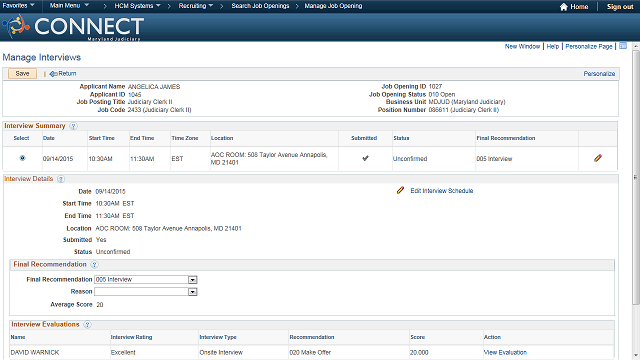Viewport: 640px width, 360px height.
Task: Go to Manage Job Opening breadcrumb
Action: (333, 6)
